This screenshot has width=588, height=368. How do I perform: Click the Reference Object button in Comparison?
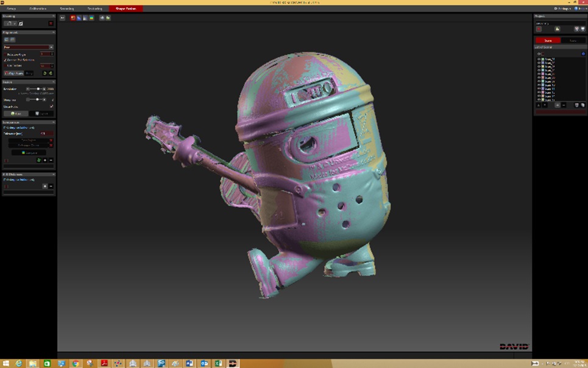(x=29, y=145)
